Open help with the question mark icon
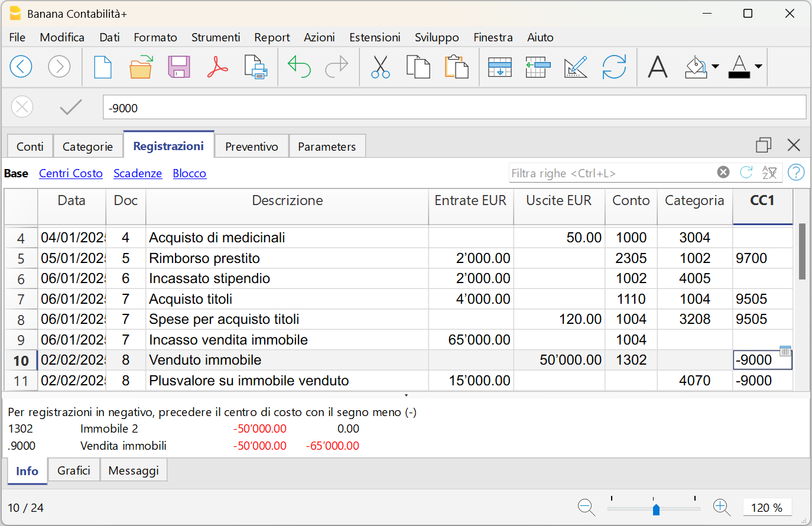Image resolution: width=812 pixels, height=526 pixels. click(796, 172)
